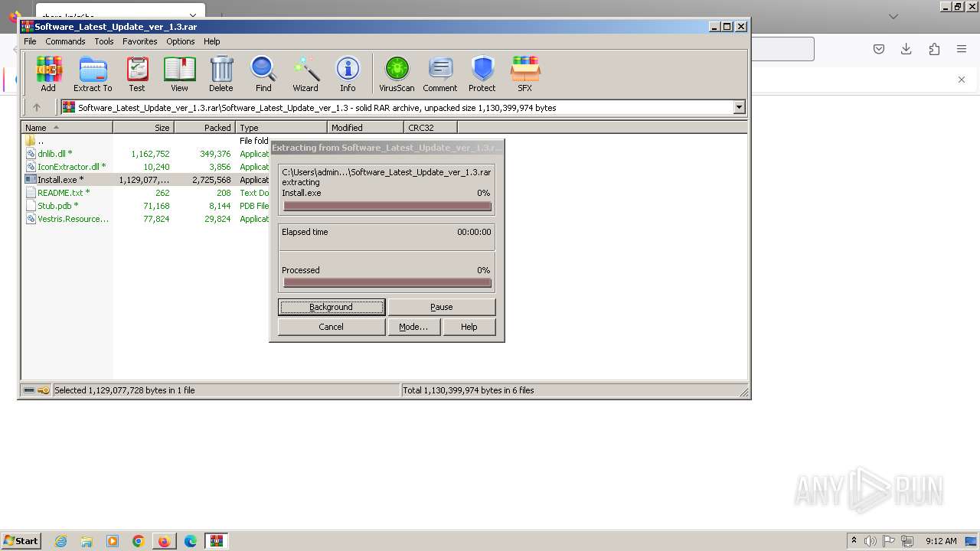Click the SFX toolbar icon
The width and height of the screenshot is (980, 551).
pyautogui.click(x=524, y=74)
